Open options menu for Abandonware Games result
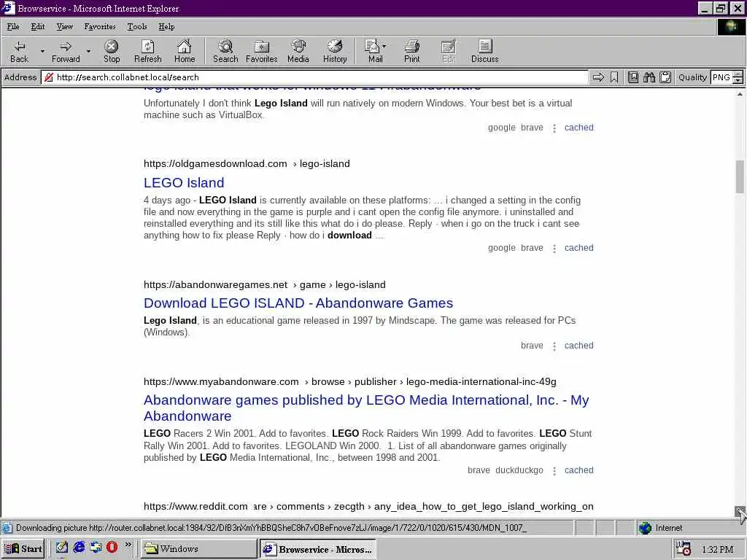The width and height of the screenshot is (747, 560). point(554,346)
